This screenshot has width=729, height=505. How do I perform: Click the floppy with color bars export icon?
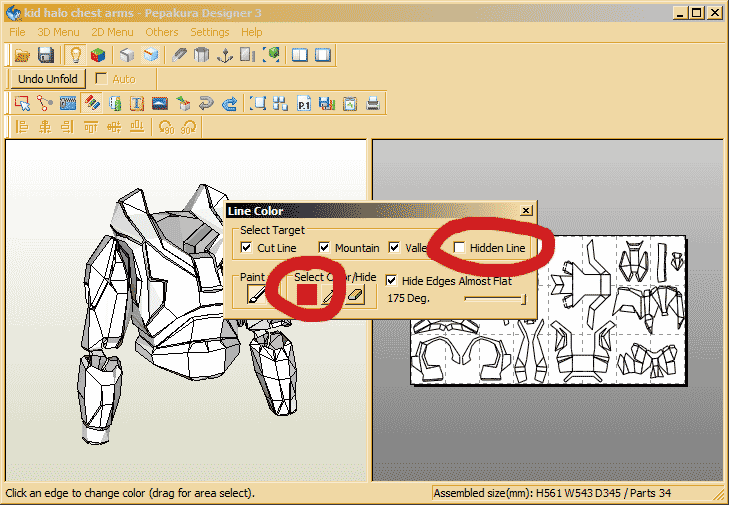327,103
